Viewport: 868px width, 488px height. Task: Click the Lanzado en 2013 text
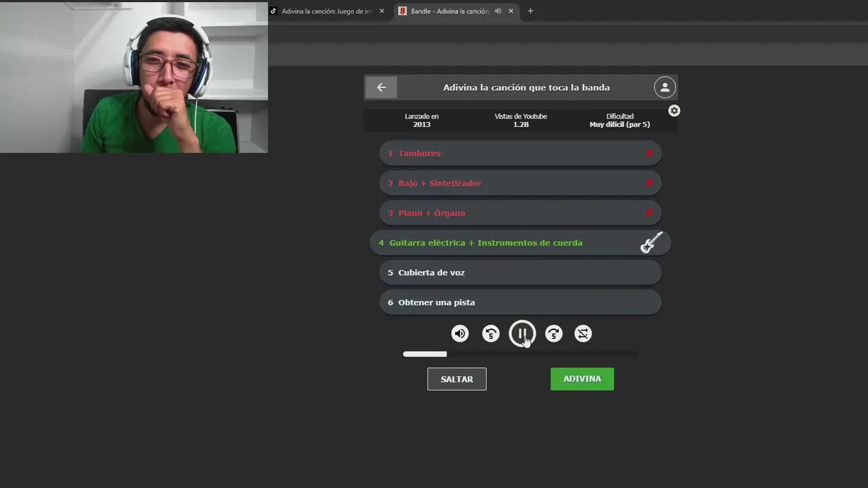(422, 121)
